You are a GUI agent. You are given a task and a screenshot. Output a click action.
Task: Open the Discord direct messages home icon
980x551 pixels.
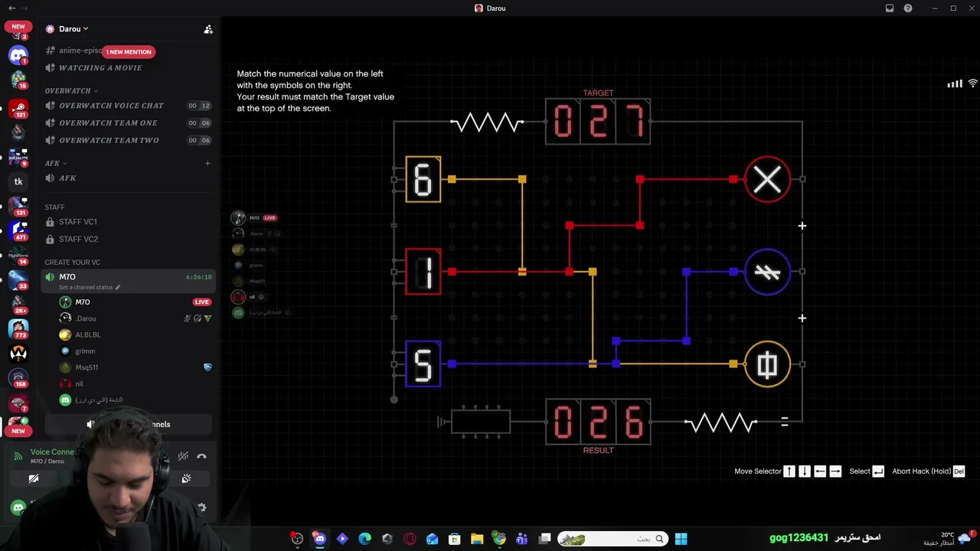tap(18, 54)
